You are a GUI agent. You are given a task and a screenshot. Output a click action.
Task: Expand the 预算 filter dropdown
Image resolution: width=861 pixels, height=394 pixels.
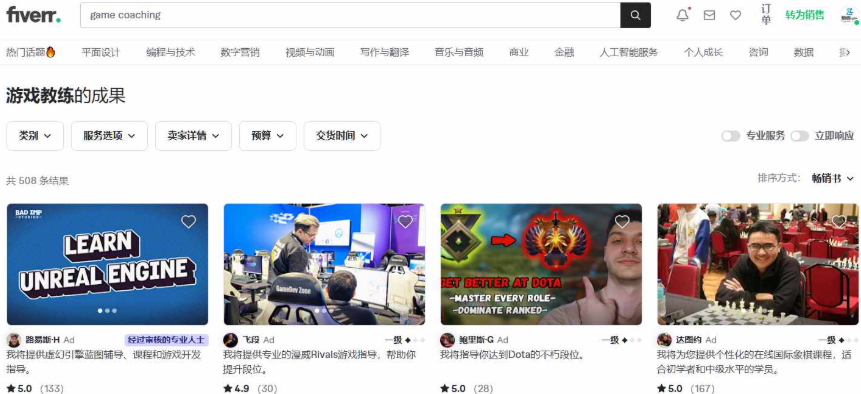point(267,136)
